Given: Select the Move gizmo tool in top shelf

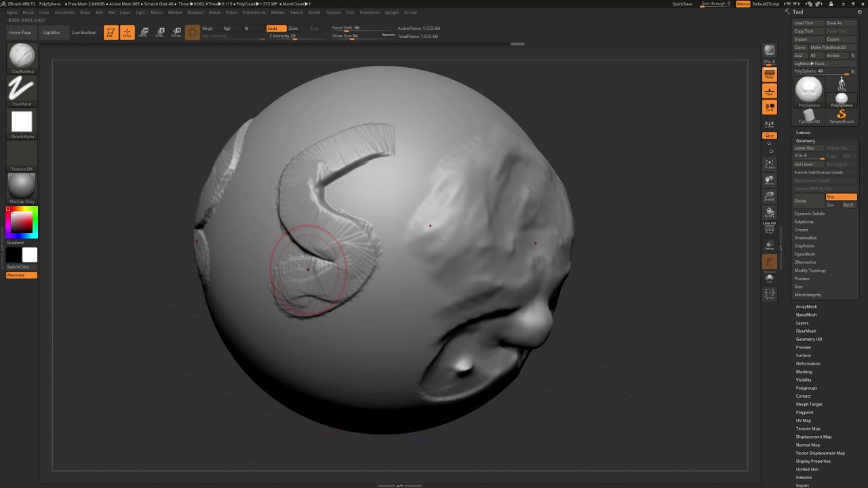Looking at the screenshot, I should 143,33.
